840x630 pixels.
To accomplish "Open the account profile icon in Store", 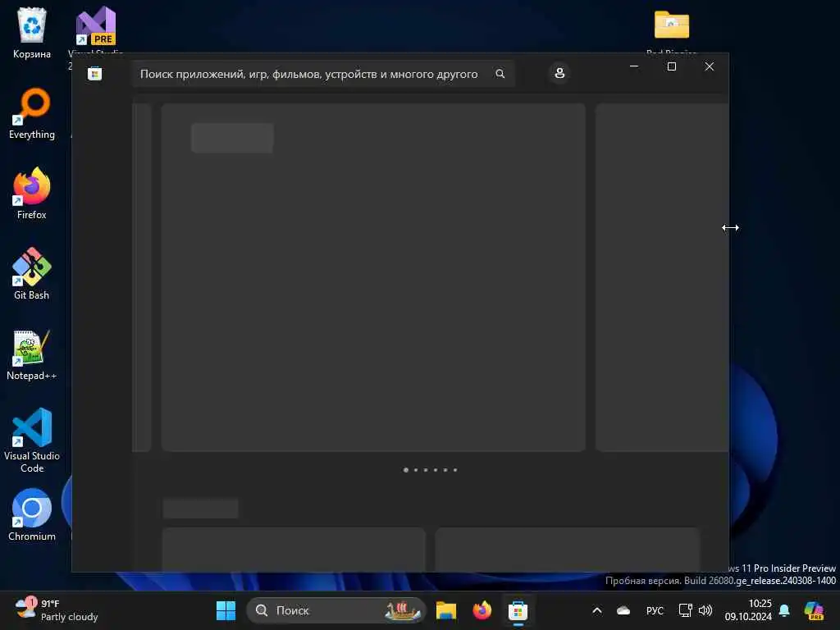I will click(559, 73).
